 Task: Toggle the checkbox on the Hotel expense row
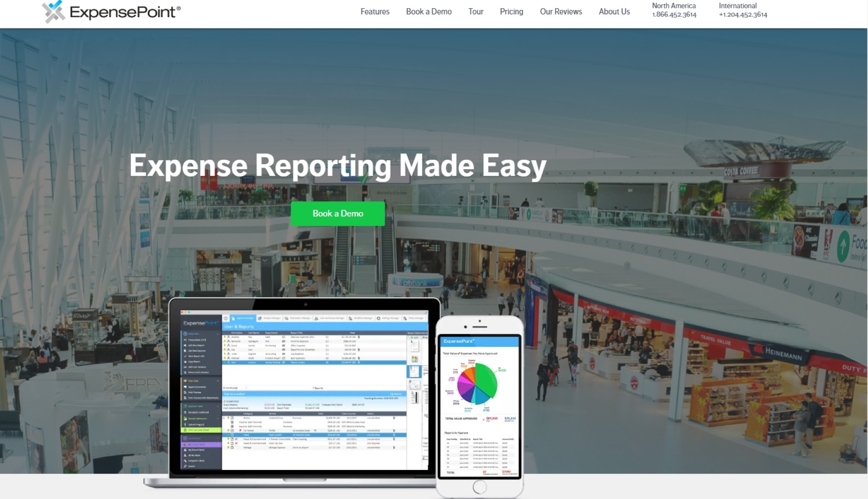[229, 435]
